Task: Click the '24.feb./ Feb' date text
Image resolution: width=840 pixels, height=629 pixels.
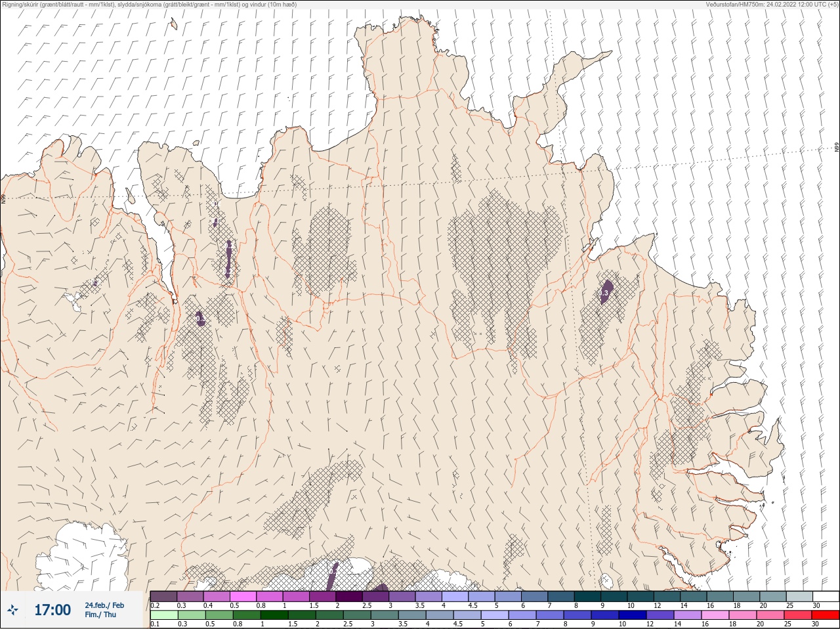Action: click(104, 605)
